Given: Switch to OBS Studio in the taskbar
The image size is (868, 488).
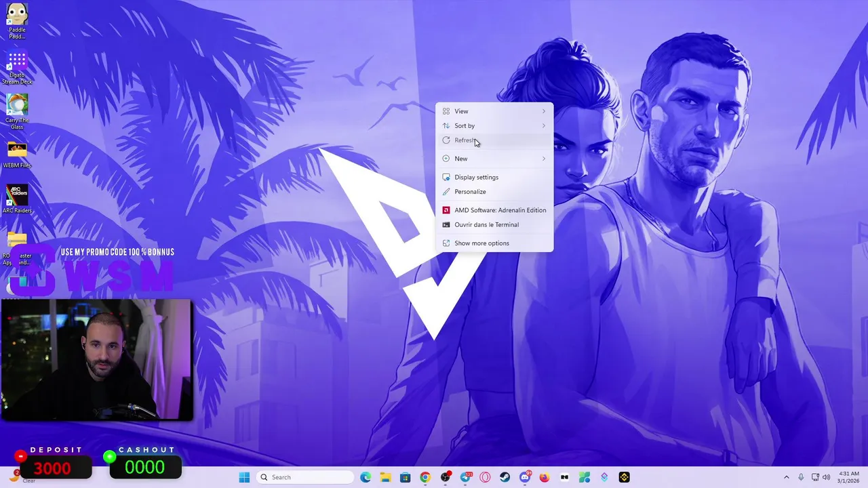Looking at the screenshot, I should tap(445, 477).
